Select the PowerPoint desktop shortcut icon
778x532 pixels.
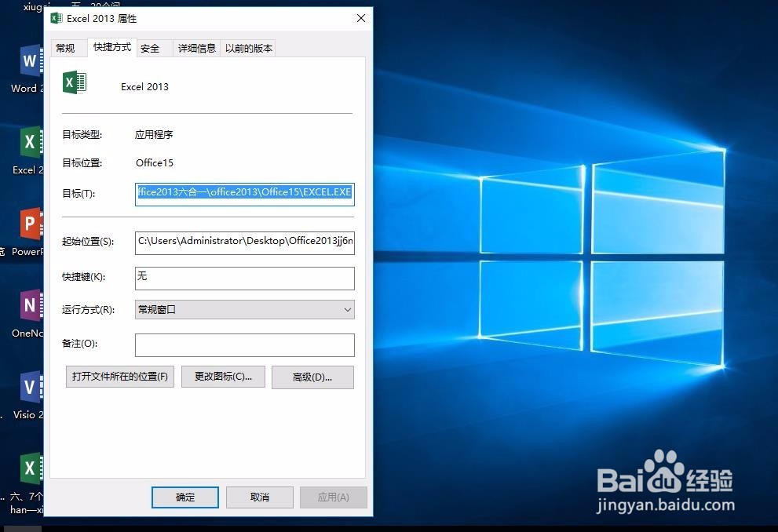point(31,224)
